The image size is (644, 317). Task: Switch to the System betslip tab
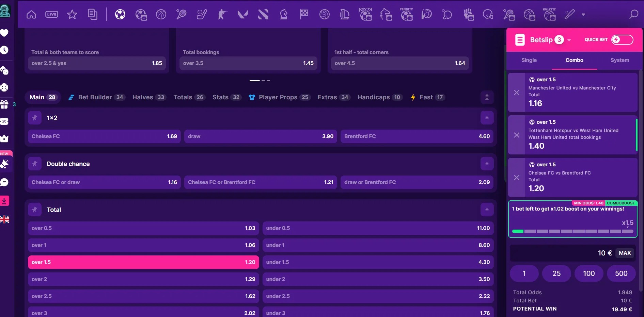pos(619,60)
